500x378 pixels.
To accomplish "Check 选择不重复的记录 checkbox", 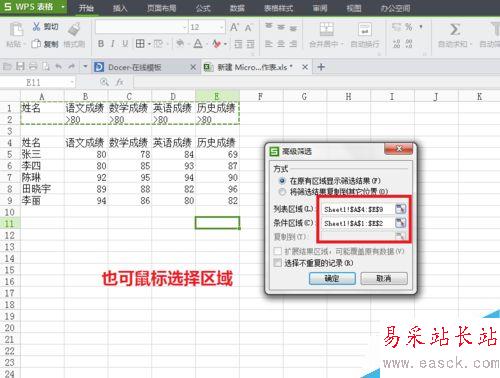I will 277,263.
